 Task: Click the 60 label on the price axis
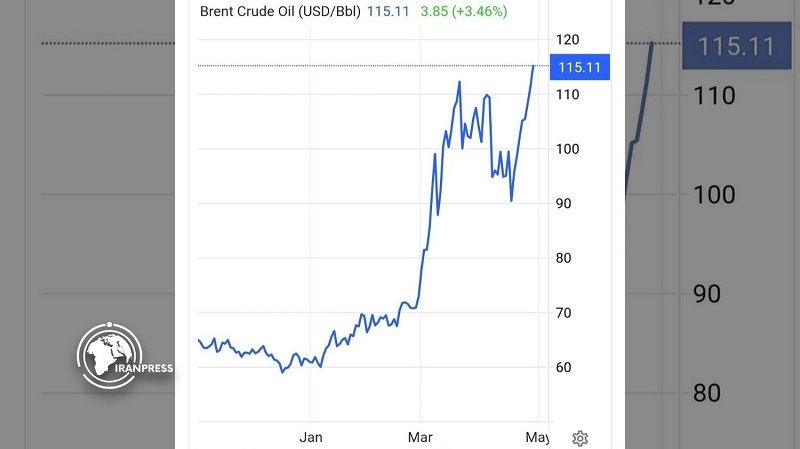(564, 368)
